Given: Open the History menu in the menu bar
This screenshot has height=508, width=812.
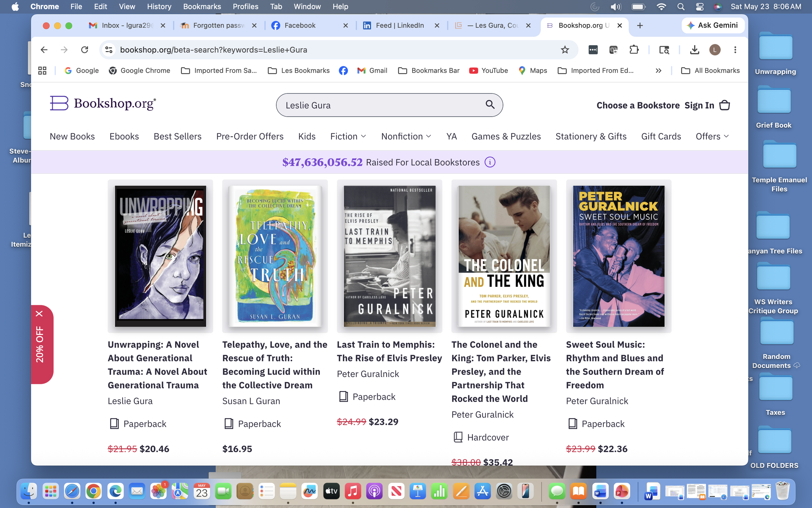Looking at the screenshot, I should (x=159, y=7).
